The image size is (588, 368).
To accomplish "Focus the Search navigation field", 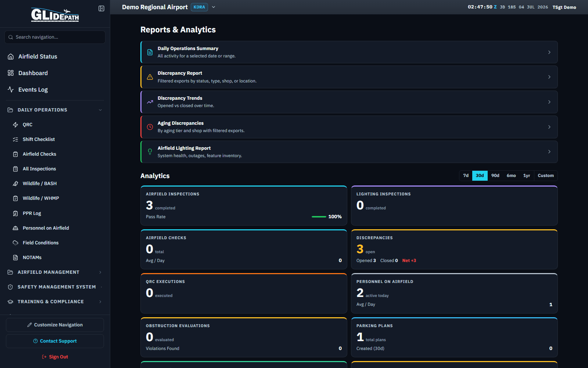I will (55, 37).
